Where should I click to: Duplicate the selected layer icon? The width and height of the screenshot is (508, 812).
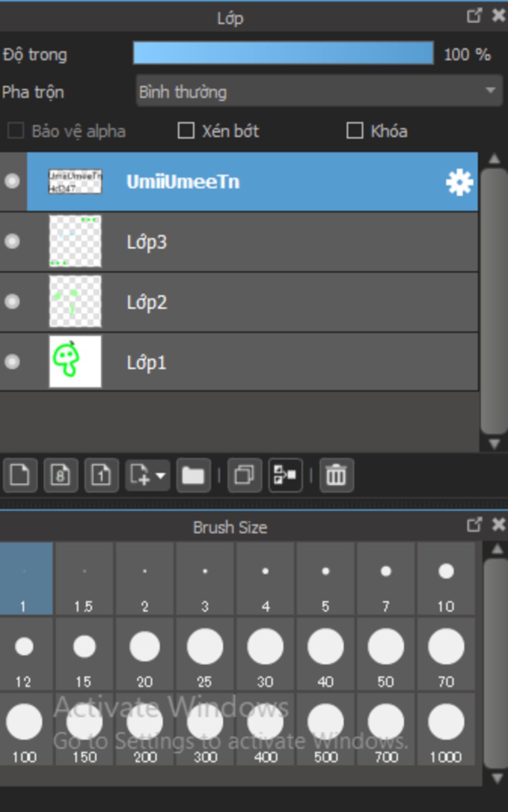coord(245,475)
